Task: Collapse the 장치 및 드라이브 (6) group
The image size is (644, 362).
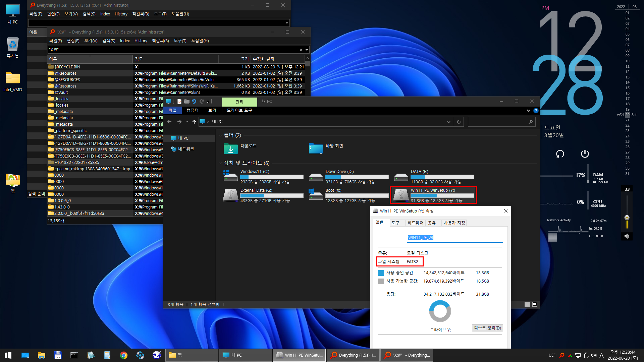Action: [220, 163]
